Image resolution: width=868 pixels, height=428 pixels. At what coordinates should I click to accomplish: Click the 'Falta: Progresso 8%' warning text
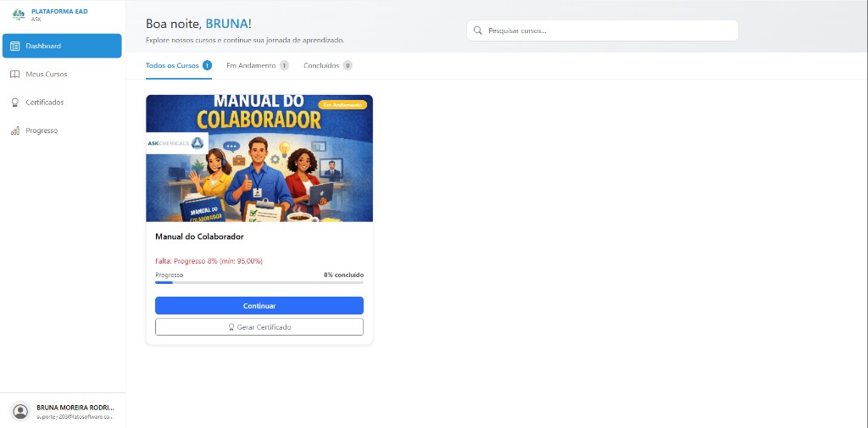tap(209, 261)
